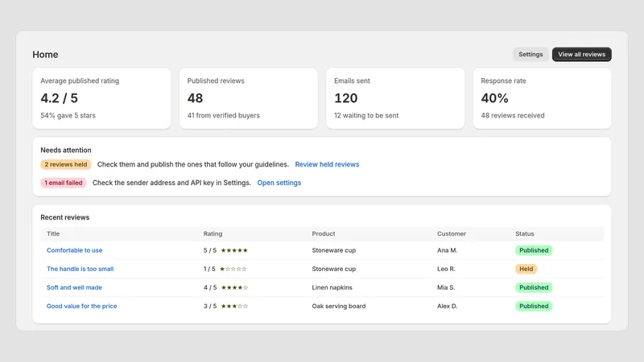Screen dimensions: 644x362
Task: Click the '3 / 5' rating text
Action: pos(210,306)
